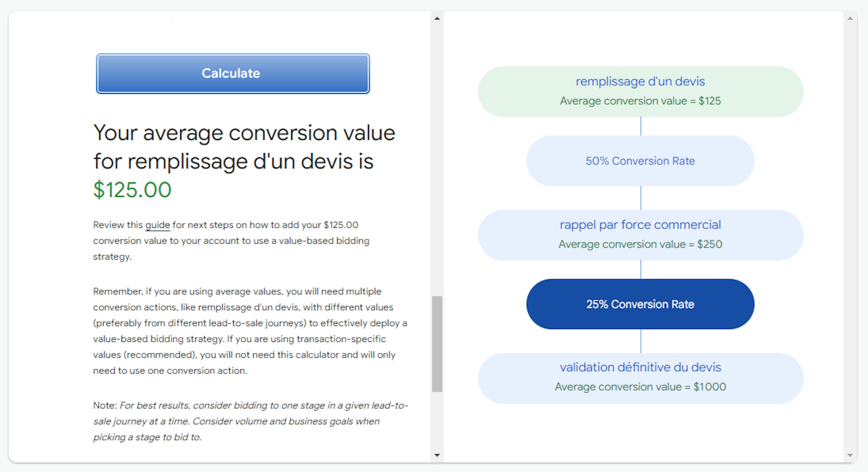Click the highlighted 25% Conversion Rate pill

point(640,304)
